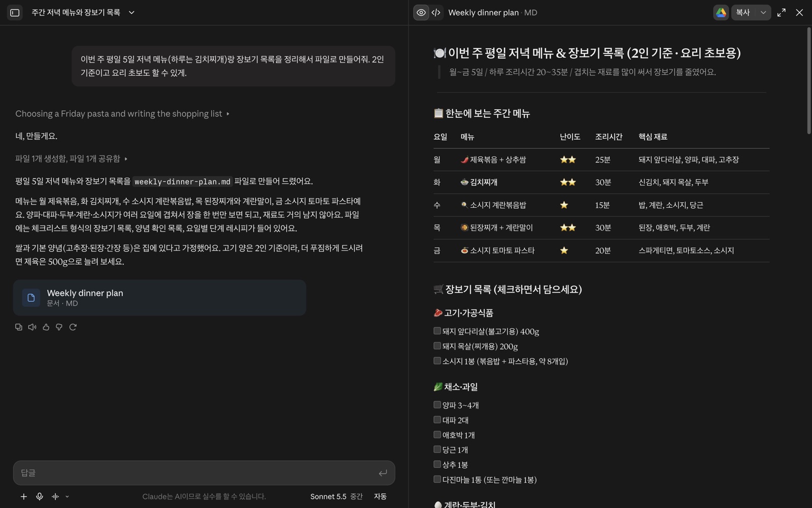Copy the assistant response
The width and height of the screenshot is (812, 508).
coord(19,327)
